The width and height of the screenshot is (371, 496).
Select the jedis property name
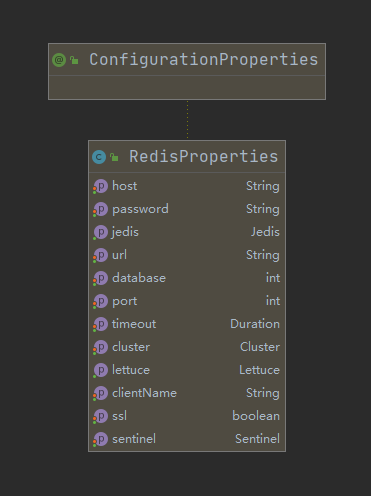click(x=125, y=232)
